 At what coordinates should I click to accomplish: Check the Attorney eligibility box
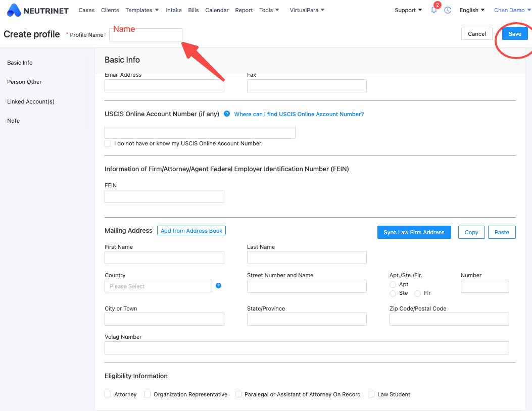108,394
